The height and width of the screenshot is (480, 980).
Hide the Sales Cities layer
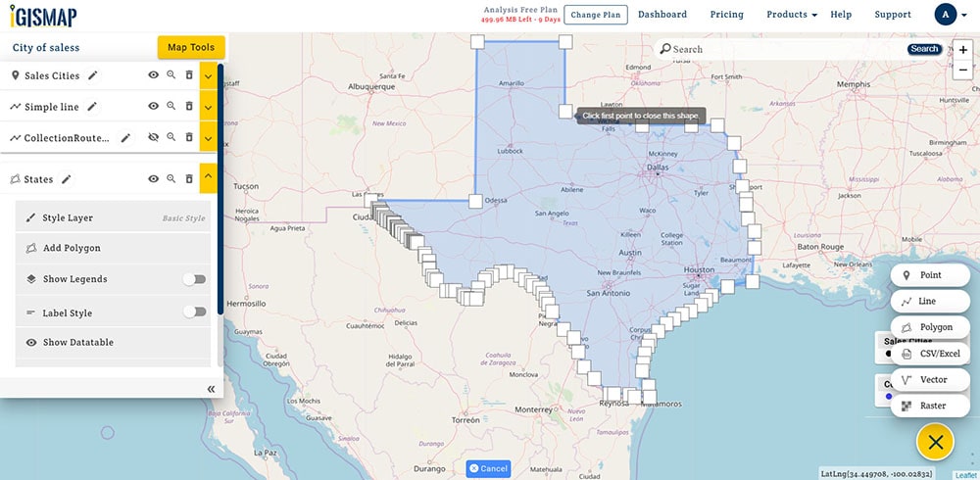[x=153, y=75]
